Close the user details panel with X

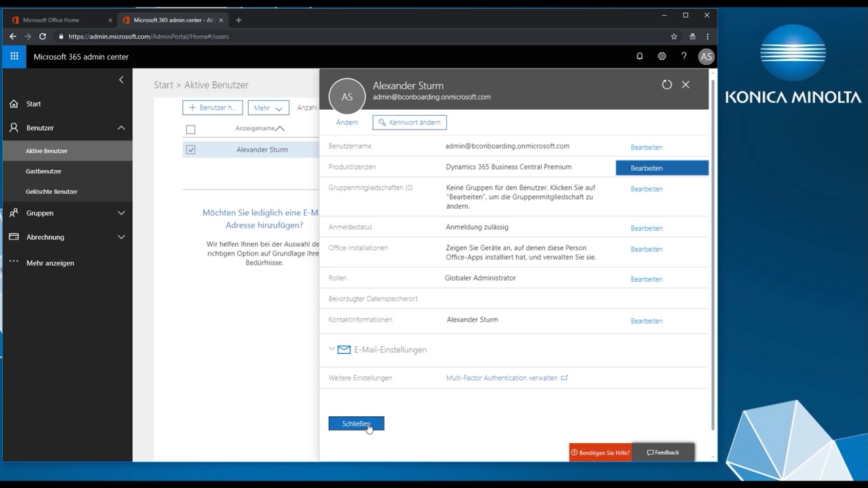(x=686, y=85)
